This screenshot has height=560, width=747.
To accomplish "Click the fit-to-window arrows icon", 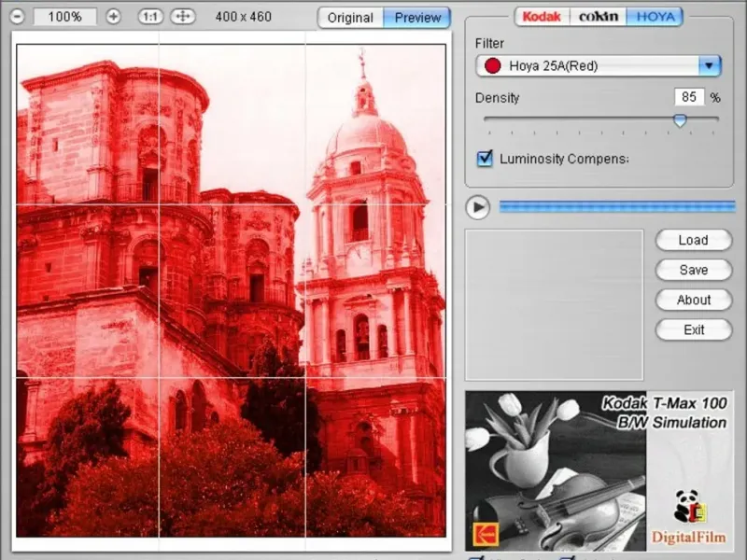I will pyautogui.click(x=183, y=17).
